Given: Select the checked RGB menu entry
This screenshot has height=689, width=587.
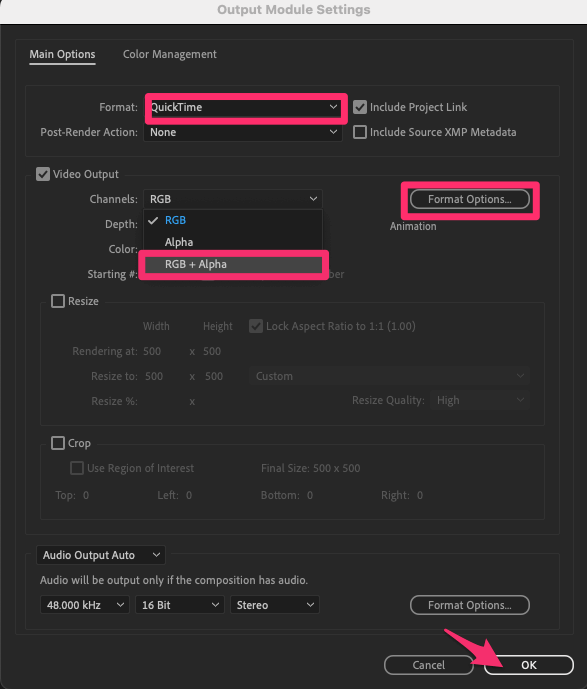Looking at the screenshot, I should pyautogui.click(x=233, y=220).
